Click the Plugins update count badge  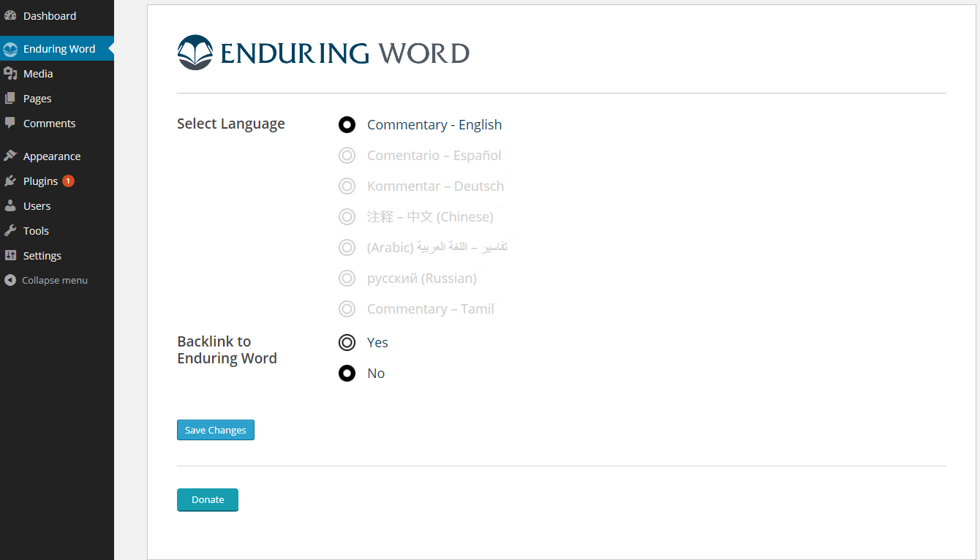[x=68, y=181]
